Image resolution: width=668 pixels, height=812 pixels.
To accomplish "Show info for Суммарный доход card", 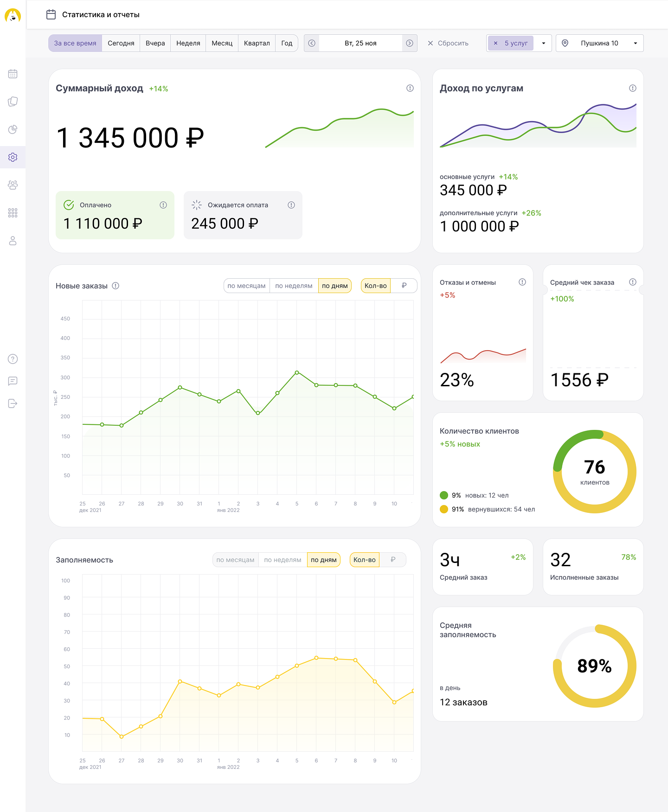I will (x=410, y=88).
